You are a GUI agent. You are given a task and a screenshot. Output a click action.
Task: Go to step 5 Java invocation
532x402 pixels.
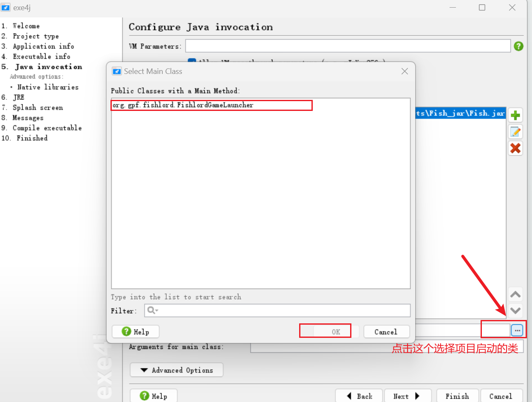42,67
